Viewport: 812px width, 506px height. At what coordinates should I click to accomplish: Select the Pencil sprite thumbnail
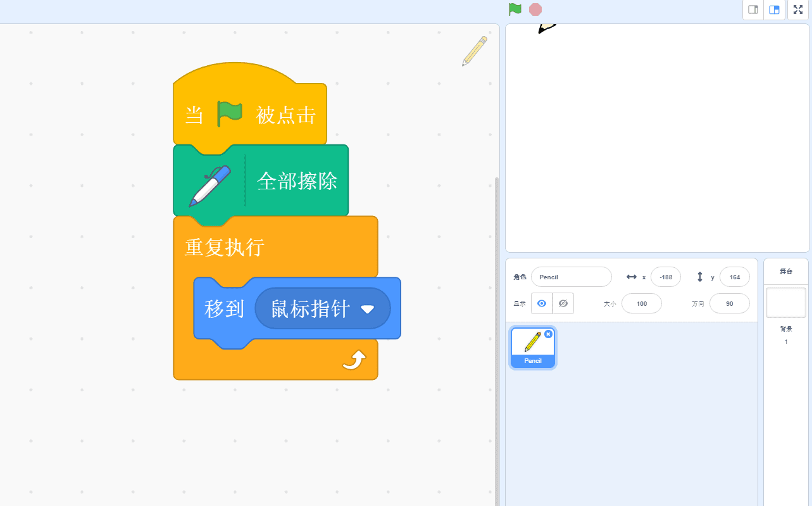point(533,348)
